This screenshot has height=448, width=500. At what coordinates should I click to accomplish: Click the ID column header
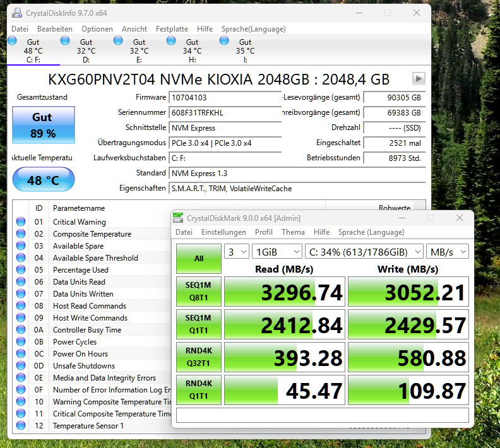click(x=39, y=208)
